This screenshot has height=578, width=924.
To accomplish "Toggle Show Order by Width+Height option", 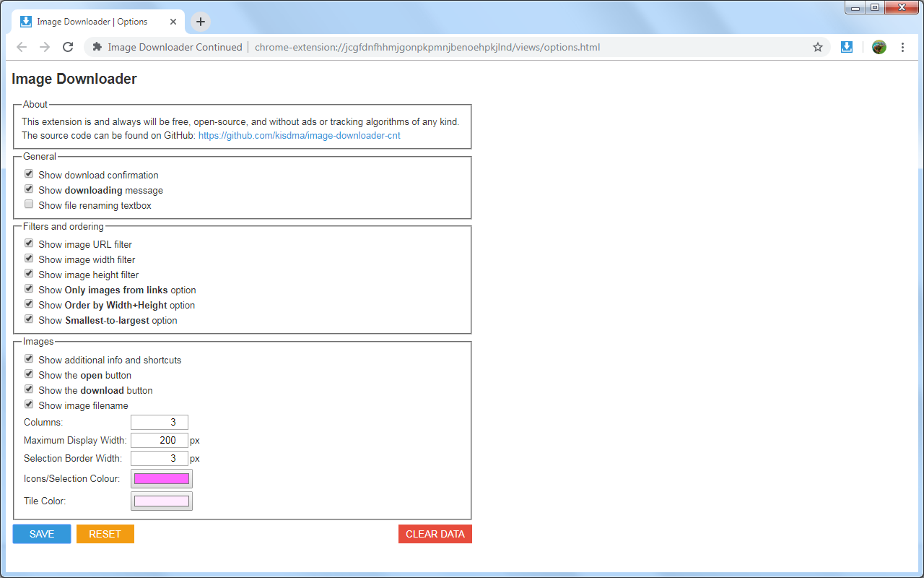I will coord(29,304).
